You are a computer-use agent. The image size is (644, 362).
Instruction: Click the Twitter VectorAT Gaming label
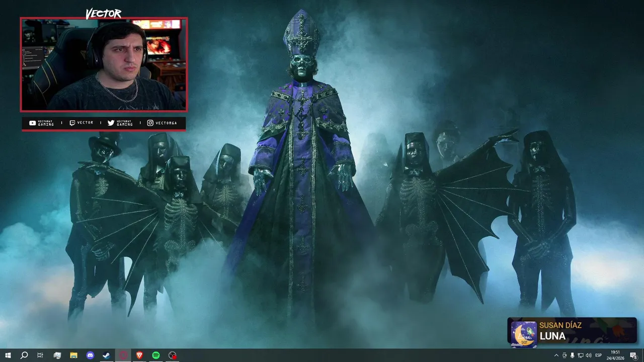pyautogui.click(x=120, y=123)
